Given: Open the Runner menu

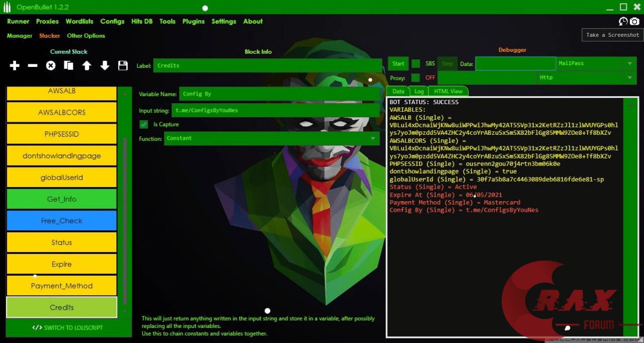Looking at the screenshot, I should click(x=18, y=21).
